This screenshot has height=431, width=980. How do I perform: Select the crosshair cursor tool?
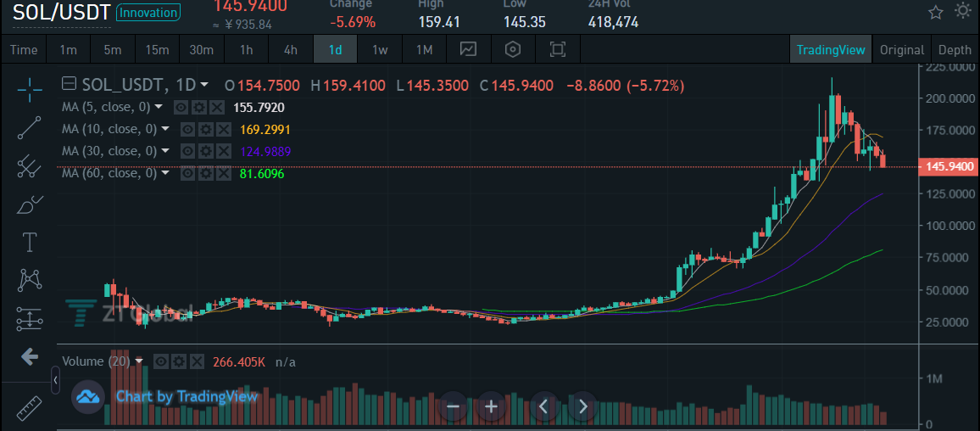coord(30,89)
